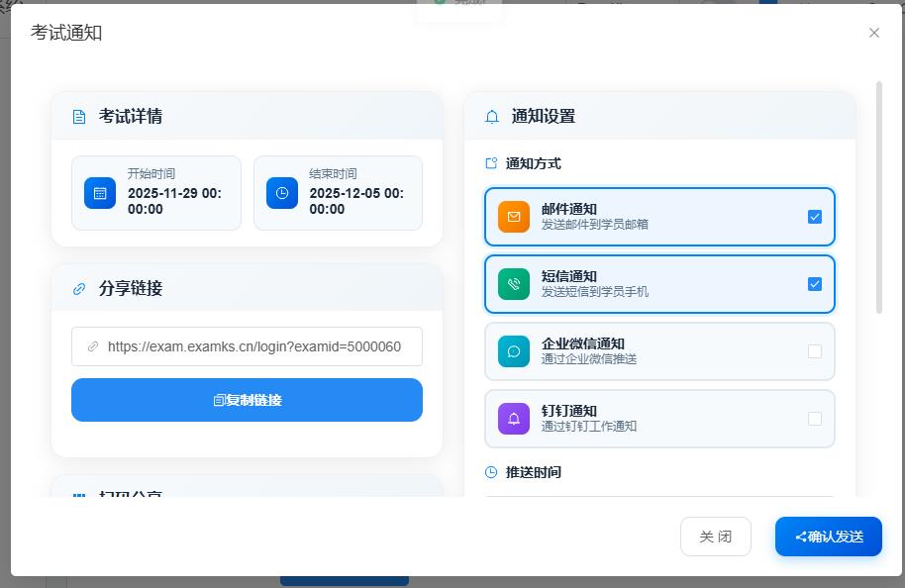Enable the 企业微信通知 checkbox
Image resolution: width=905 pixels, height=588 pixels.
coord(815,351)
